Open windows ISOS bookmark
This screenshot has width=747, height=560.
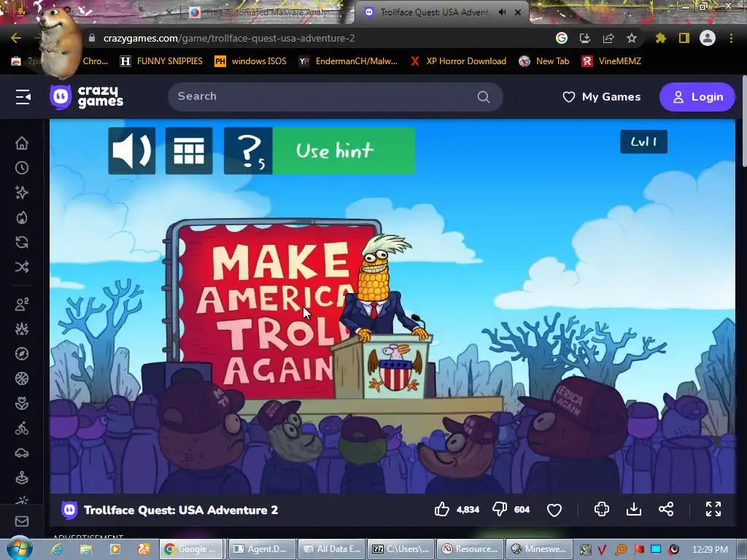click(251, 61)
